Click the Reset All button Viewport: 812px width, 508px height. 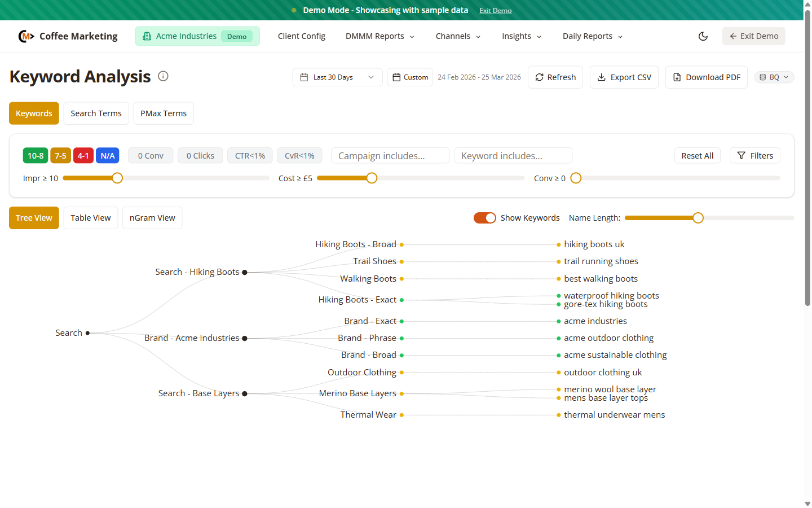pyautogui.click(x=698, y=155)
